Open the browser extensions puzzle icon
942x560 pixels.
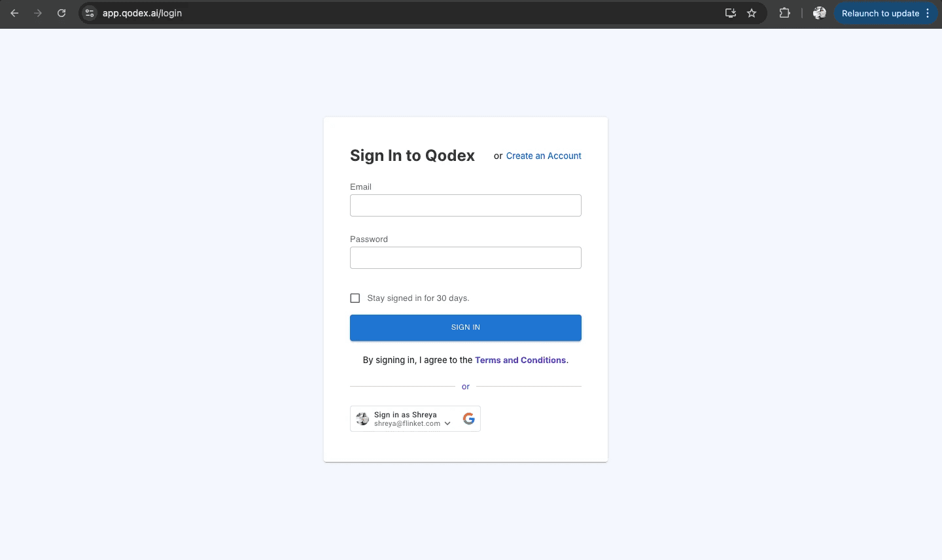tap(784, 13)
